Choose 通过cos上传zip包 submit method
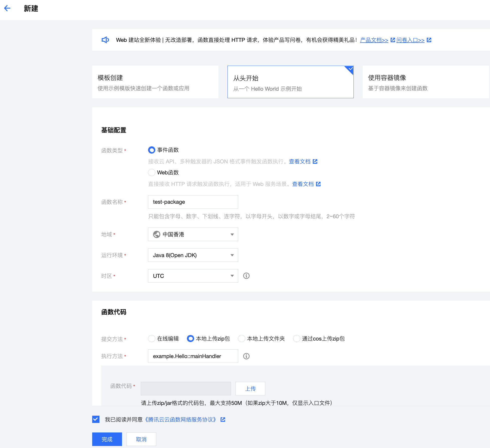Image resolution: width=490 pixels, height=448 pixels. tap(297, 339)
